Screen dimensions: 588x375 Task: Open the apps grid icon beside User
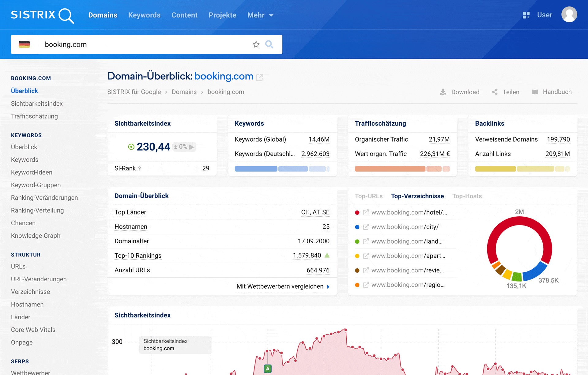[x=526, y=15]
